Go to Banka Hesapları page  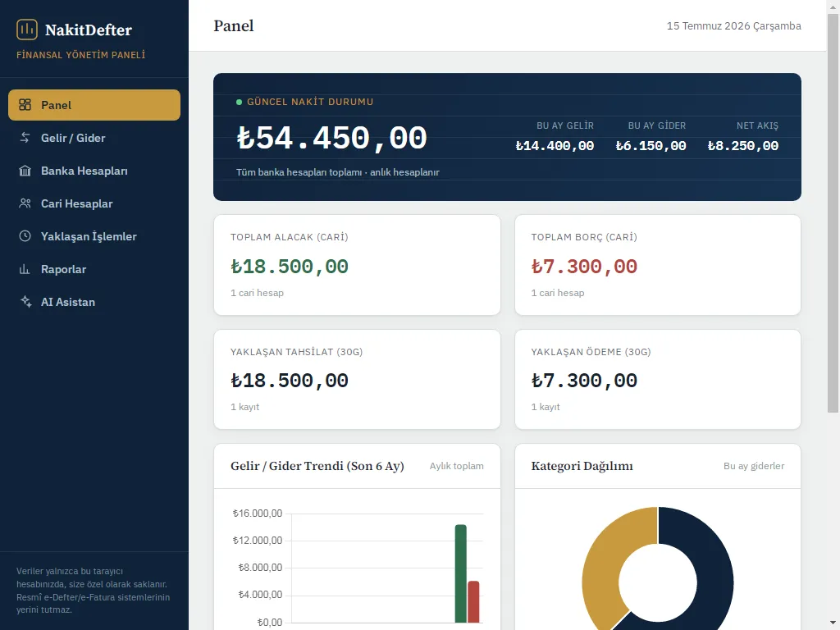(94, 171)
